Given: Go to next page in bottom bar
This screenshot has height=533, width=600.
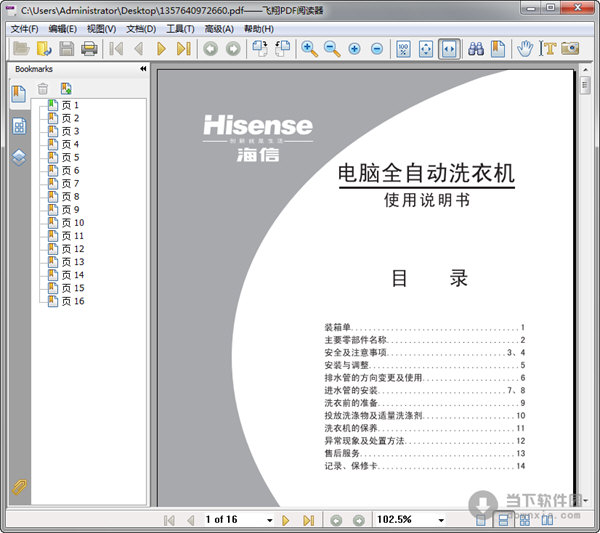Looking at the screenshot, I should 285,520.
